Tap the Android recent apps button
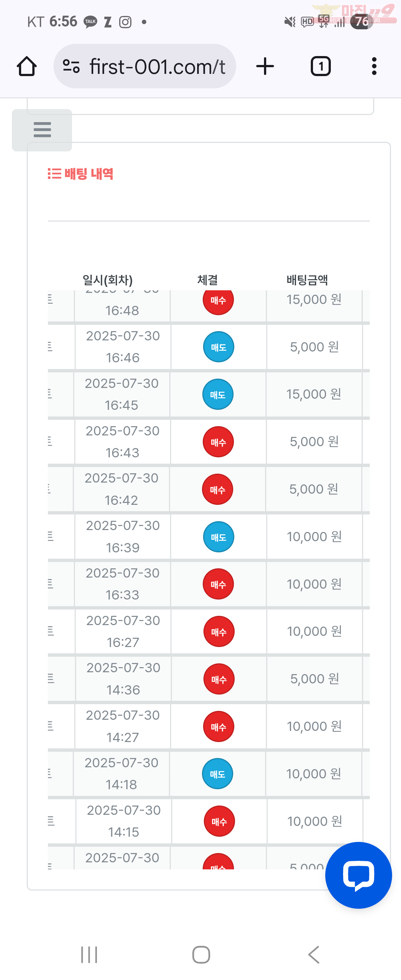 click(89, 954)
